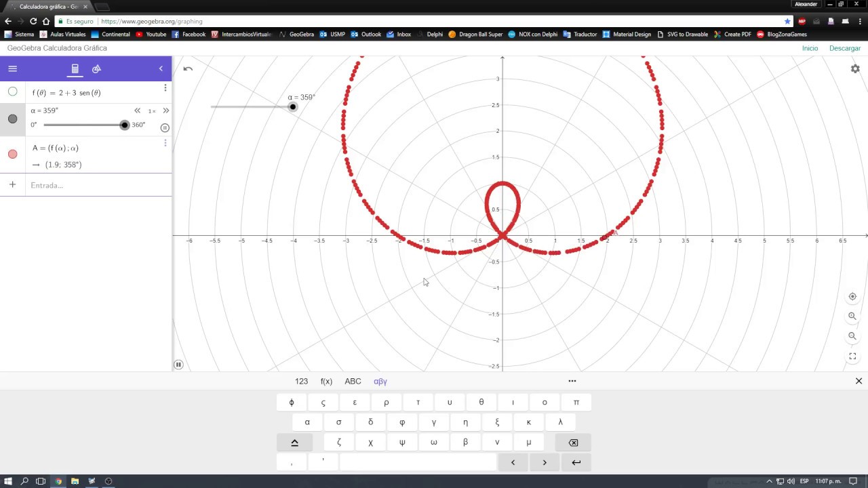Undo the last action
868x488 pixels.
[x=188, y=68]
